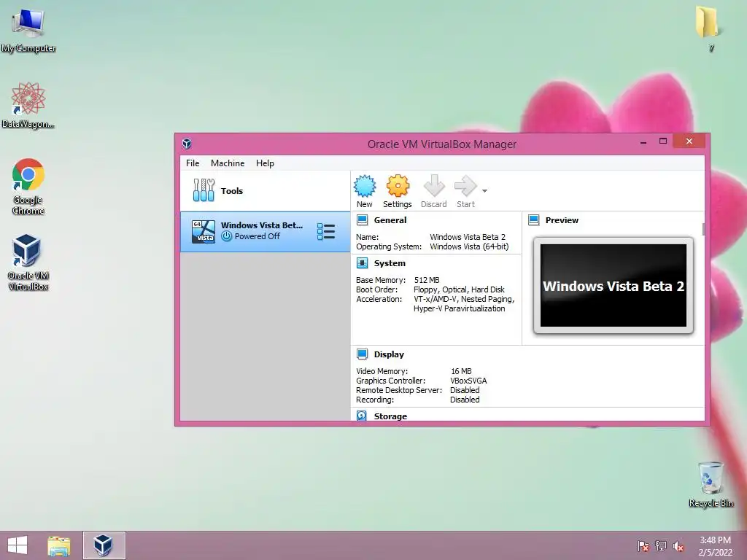Select the DataWagon desktop shortcut
The width and height of the screenshot is (747, 560).
coord(28,105)
